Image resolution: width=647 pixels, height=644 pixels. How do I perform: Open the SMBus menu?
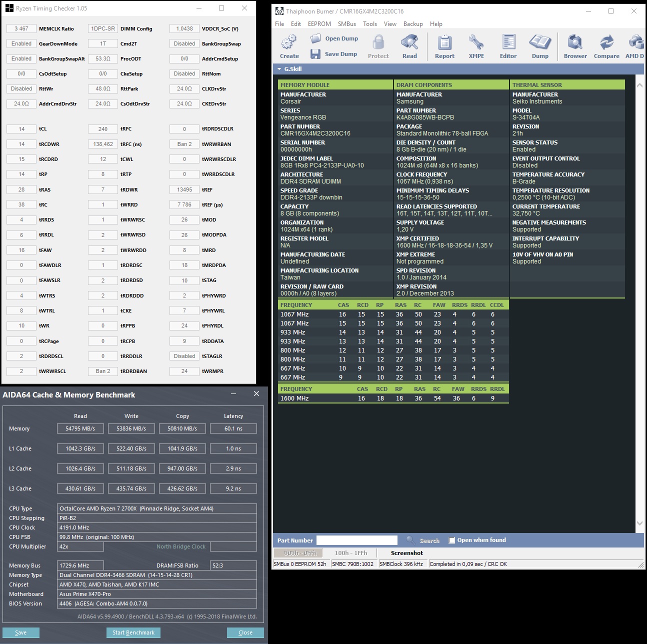(x=347, y=24)
